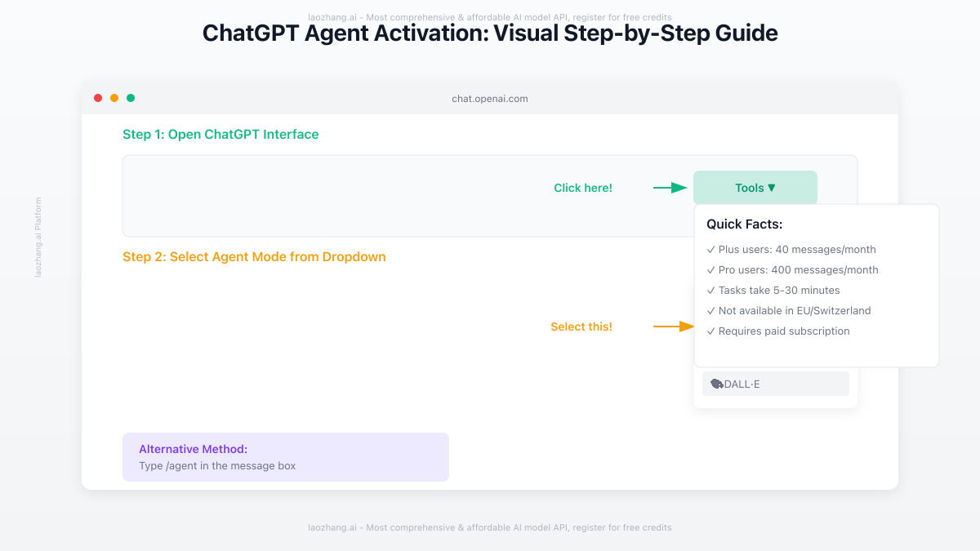Click the laozhang.ai footer text at bottom
This screenshot has width=980, height=551.
click(490, 528)
